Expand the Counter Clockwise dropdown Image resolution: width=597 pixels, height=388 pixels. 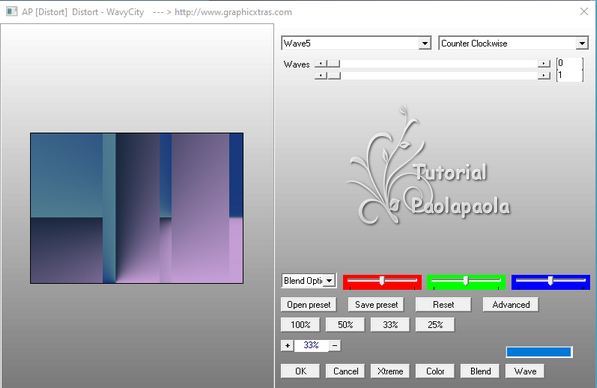tap(582, 43)
